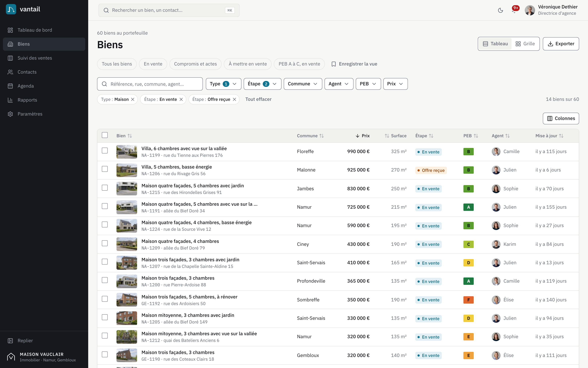Screen dimensions: 588x368
Task: Check the NA-1206 Malonne villa row
Action: tap(105, 169)
